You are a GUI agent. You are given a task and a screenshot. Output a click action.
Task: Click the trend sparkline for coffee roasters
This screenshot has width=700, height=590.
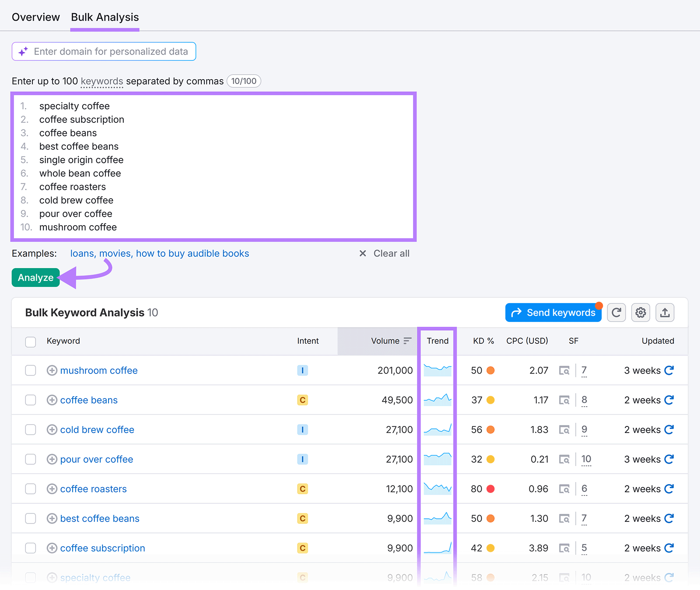click(x=437, y=489)
